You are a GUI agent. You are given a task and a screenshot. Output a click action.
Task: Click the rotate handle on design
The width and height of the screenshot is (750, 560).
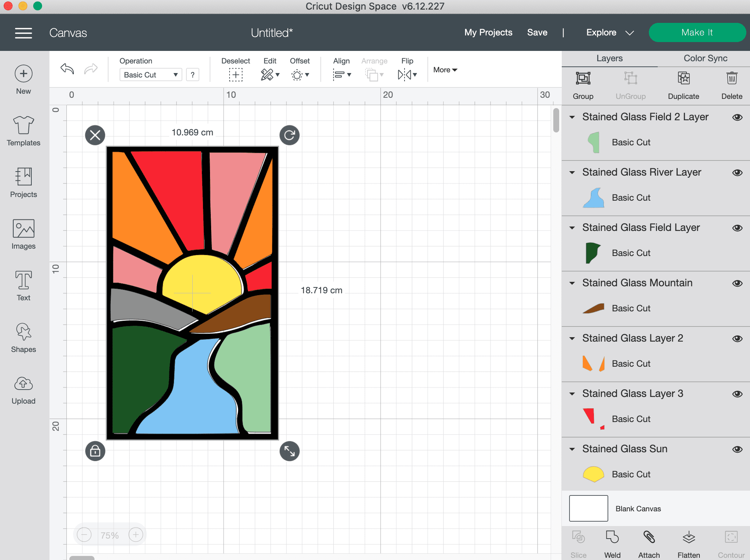(289, 135)
